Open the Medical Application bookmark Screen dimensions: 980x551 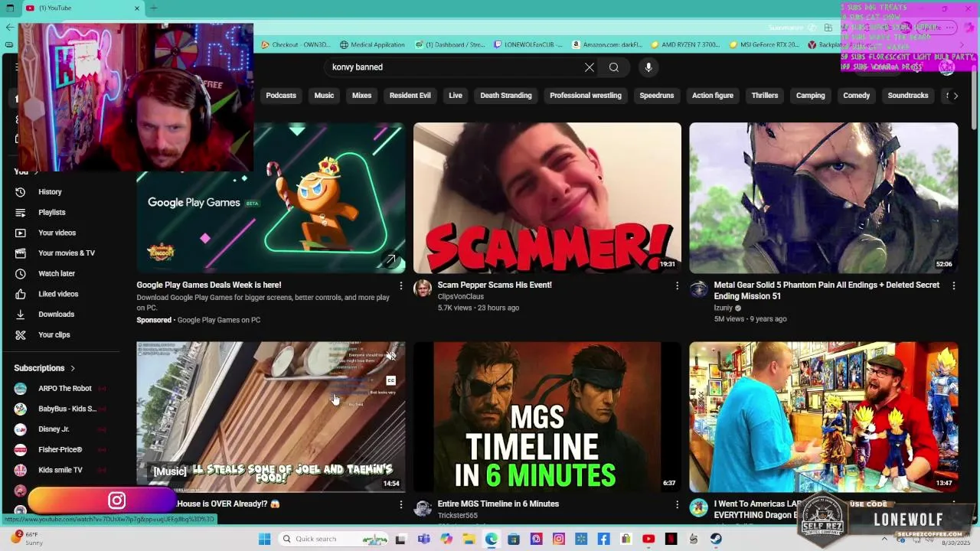coord(372,45)
